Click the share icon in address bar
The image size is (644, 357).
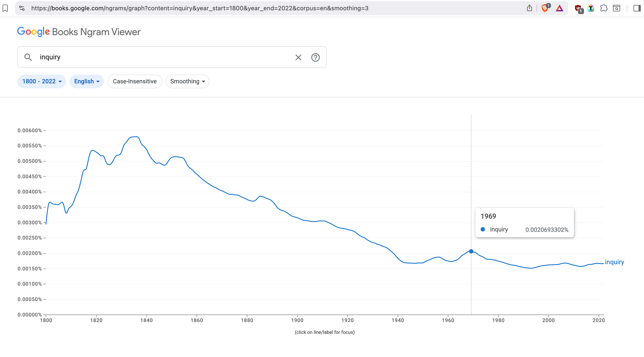pyautogui.click(x=529, y=8)
